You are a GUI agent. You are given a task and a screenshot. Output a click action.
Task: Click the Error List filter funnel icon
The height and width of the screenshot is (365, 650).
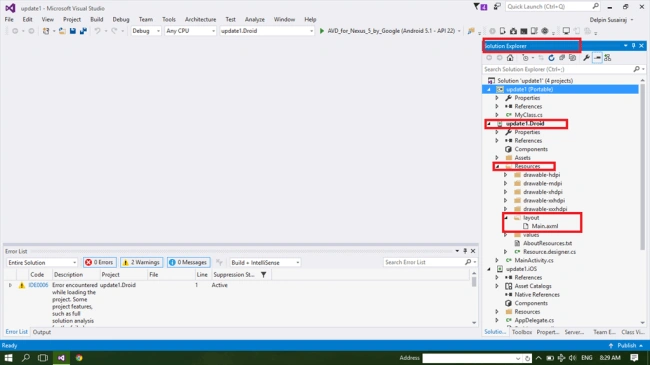pos(263,275)
